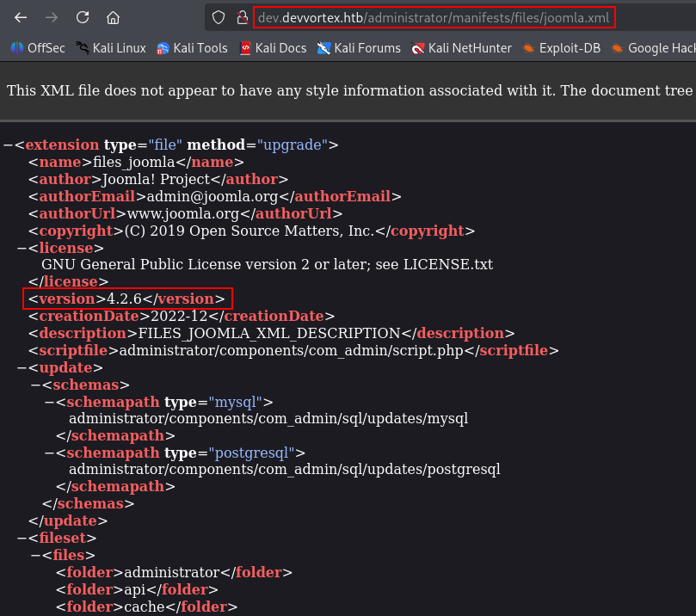Click the method attribute value "upgrade"

[292, 145]
